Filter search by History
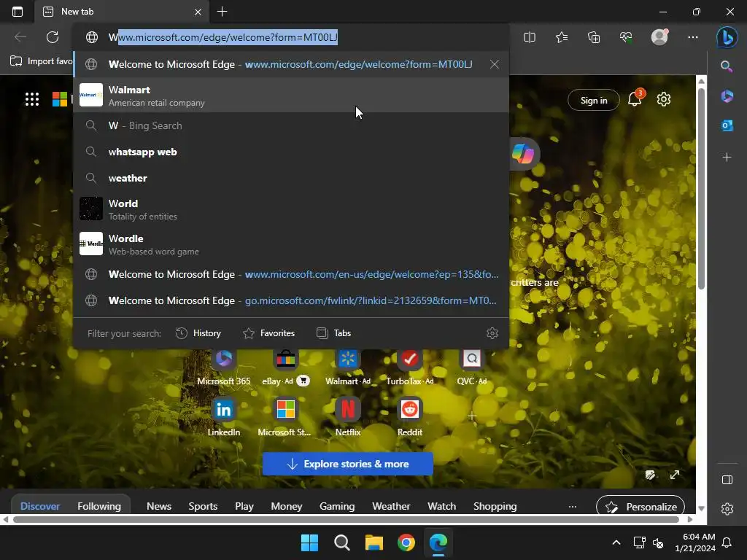The height and width of the screenshot is (560, 747). [198, 333]
